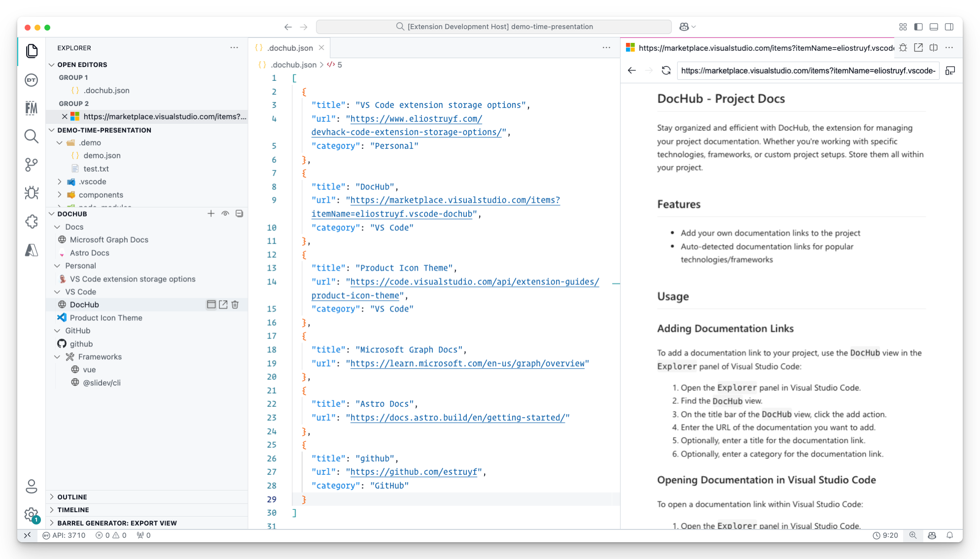Open ports forwarded indicator in status bar
The height and width of the screenshot is (559, 980).
pos(143,535)
